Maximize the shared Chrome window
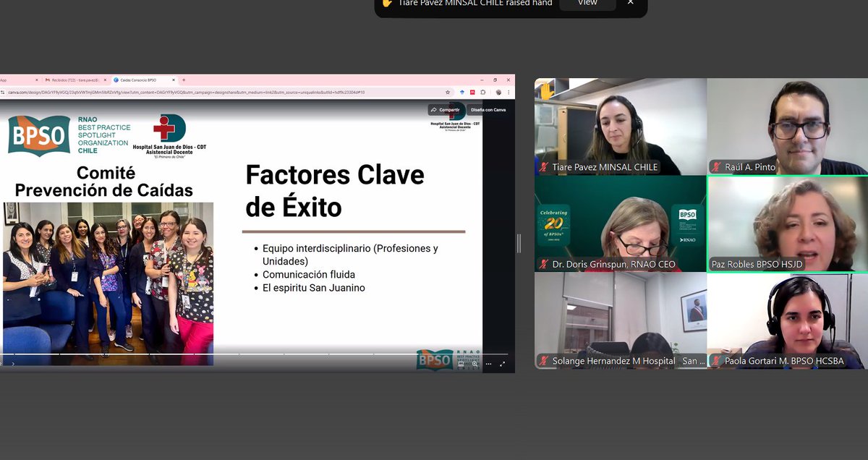The height and width of the screenshot is (460, 868). click(495, 80)
